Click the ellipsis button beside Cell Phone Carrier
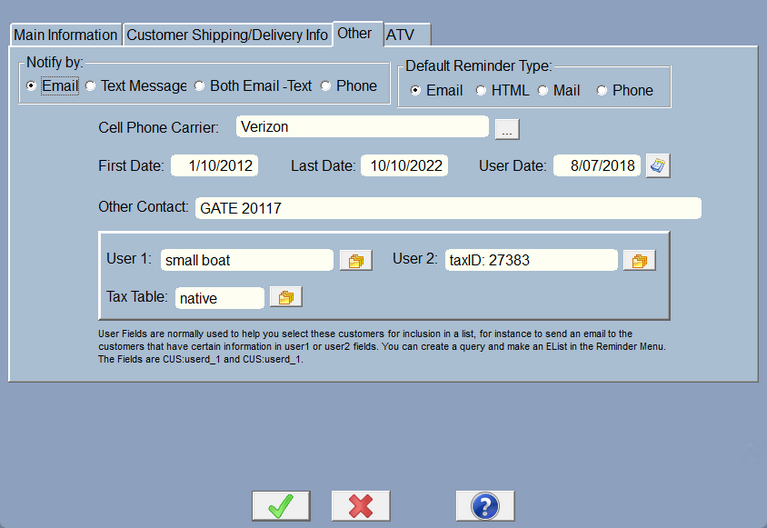The height and width of the screenshot is (528, 767). (x=507, y=129)
